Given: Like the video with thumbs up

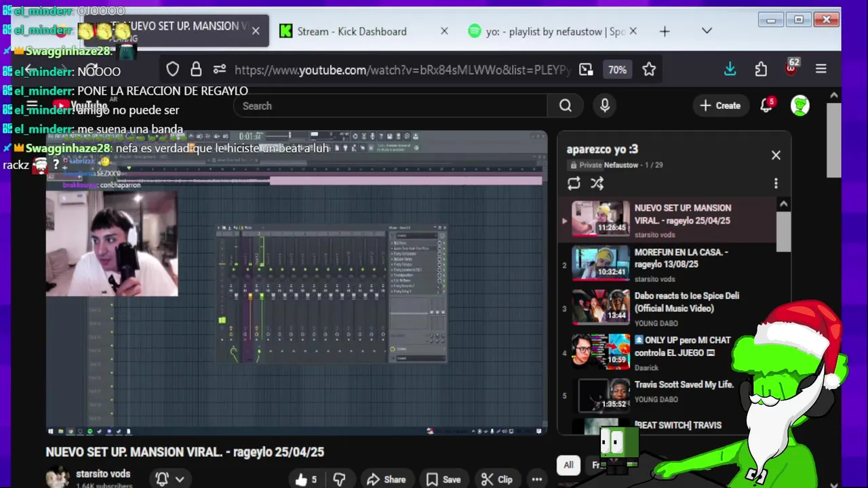Looking at the screenshot, I should coord(306,479).
